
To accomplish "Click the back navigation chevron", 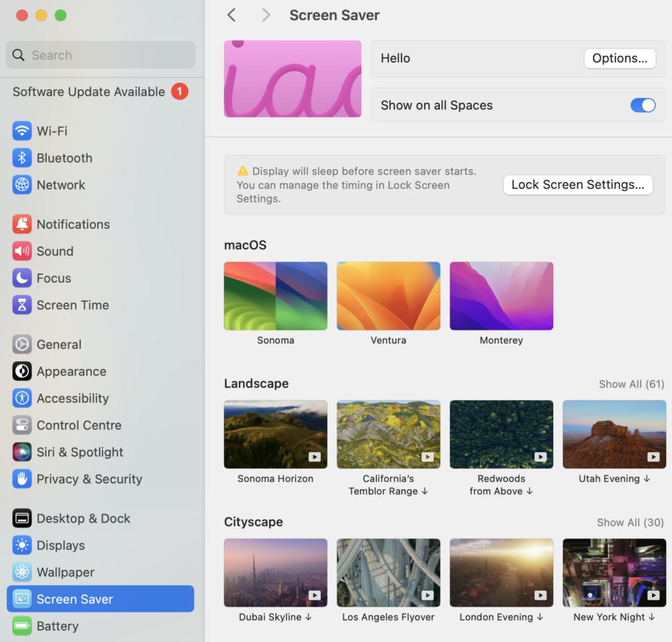I will coord(231,14).
